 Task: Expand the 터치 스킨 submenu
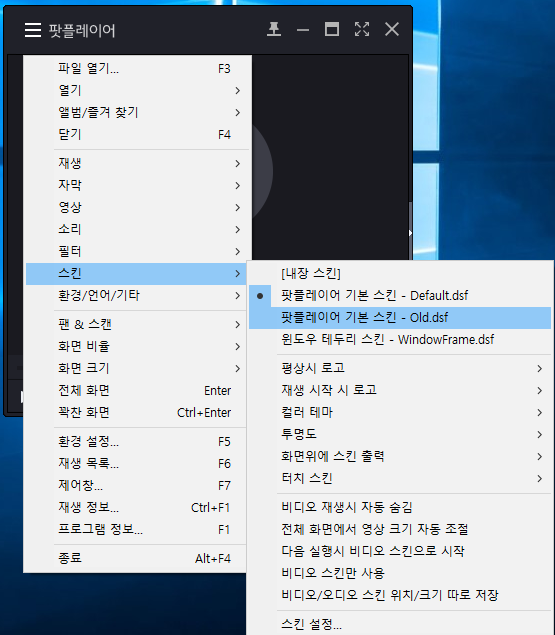tap(400, 478)
